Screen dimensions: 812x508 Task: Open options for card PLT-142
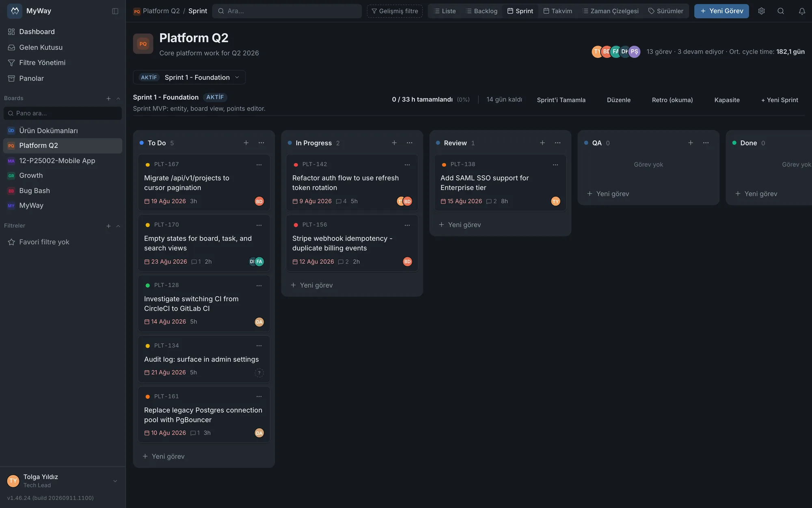(407, 165)
